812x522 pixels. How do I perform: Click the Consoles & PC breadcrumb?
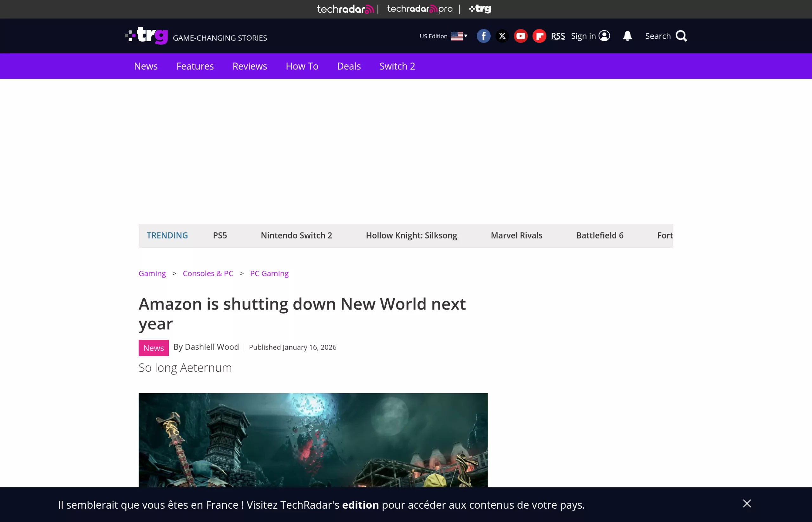click(208, 274)
